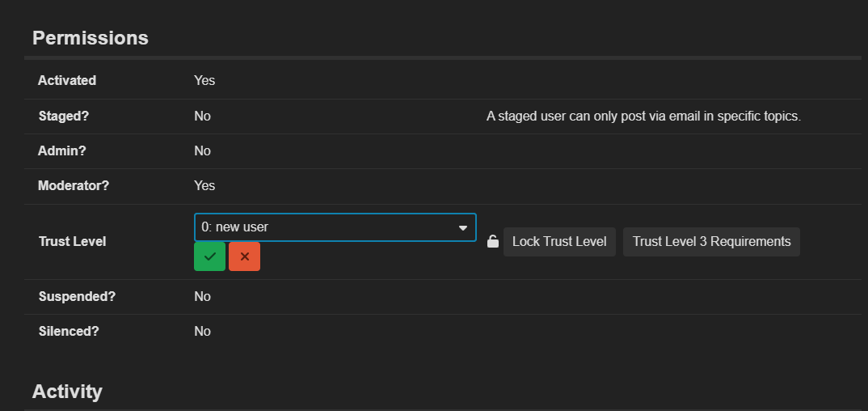The image size is (868, 411).
Task: Confirm trust level with green checkmark
Action: 209,256
